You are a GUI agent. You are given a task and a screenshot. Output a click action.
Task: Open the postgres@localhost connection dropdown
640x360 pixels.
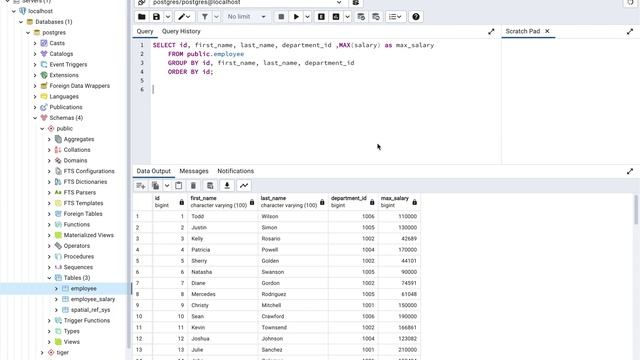[x=248, y=2]
